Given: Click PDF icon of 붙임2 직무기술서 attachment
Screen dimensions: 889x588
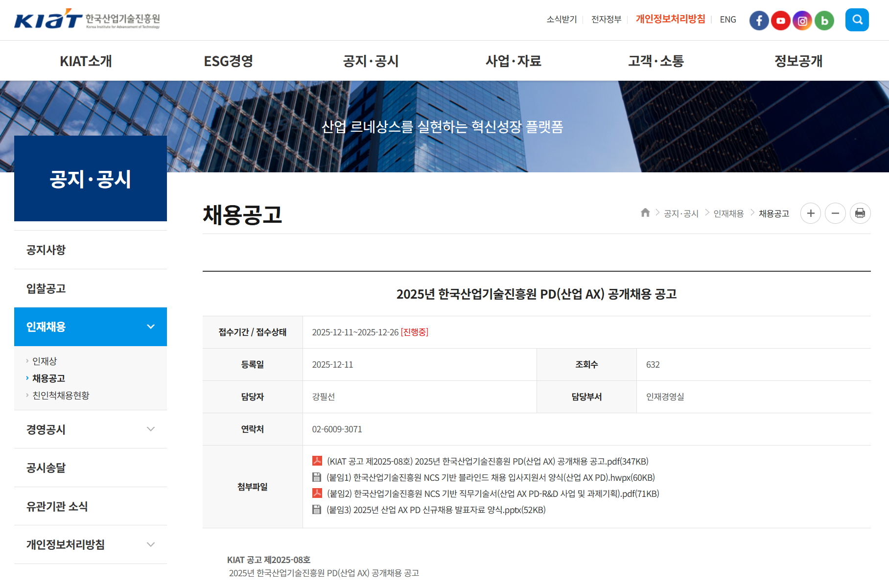Looking at the screenshot, I should 317,493.
